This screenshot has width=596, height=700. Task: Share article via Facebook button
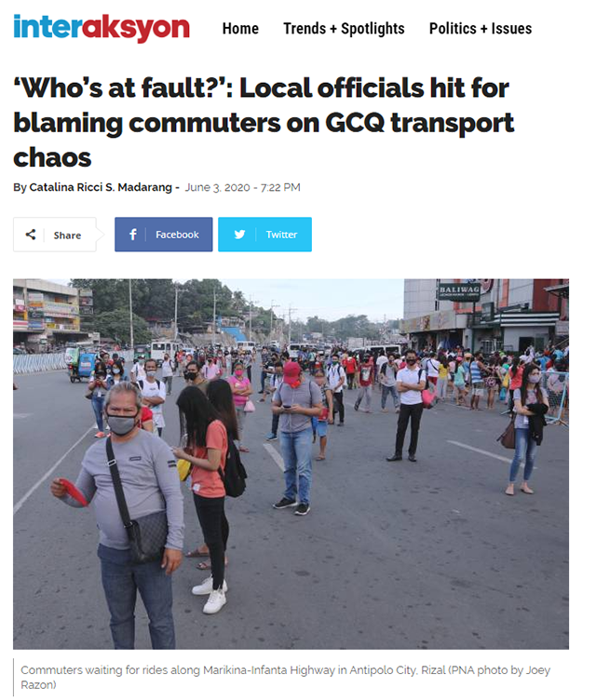164,235
